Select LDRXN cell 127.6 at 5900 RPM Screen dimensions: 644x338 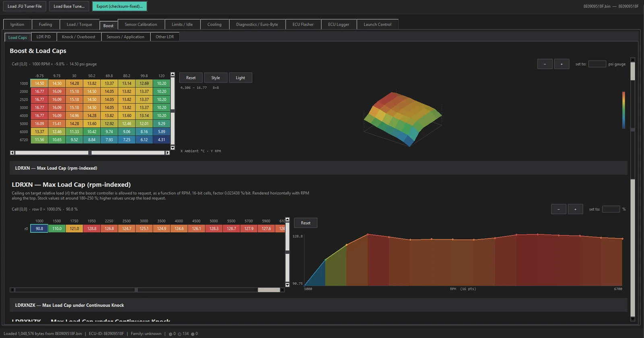266,229
